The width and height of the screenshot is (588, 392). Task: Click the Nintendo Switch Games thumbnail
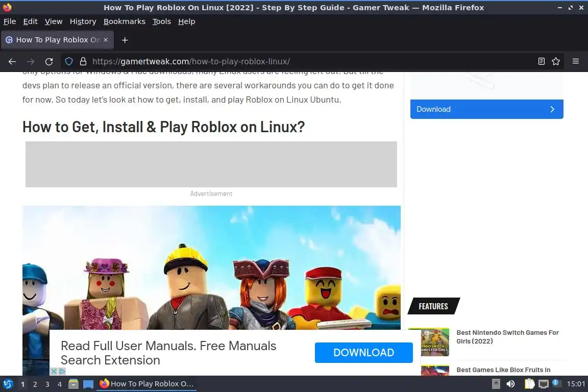pos(435,342)
